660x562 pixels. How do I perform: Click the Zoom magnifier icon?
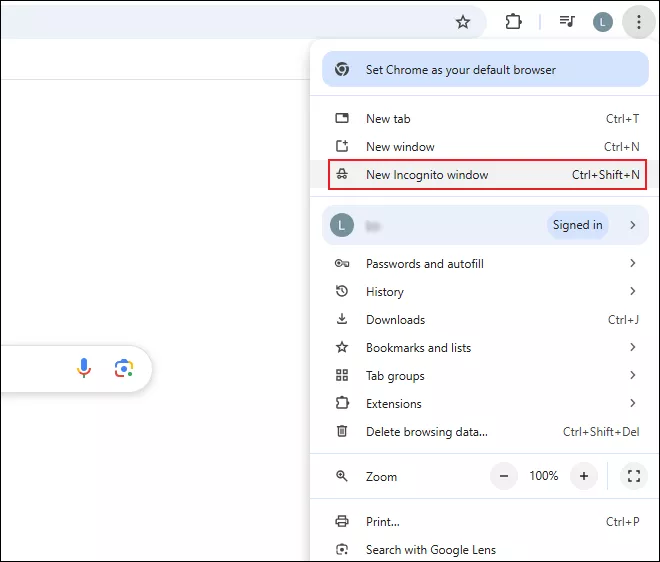(342, 476)
